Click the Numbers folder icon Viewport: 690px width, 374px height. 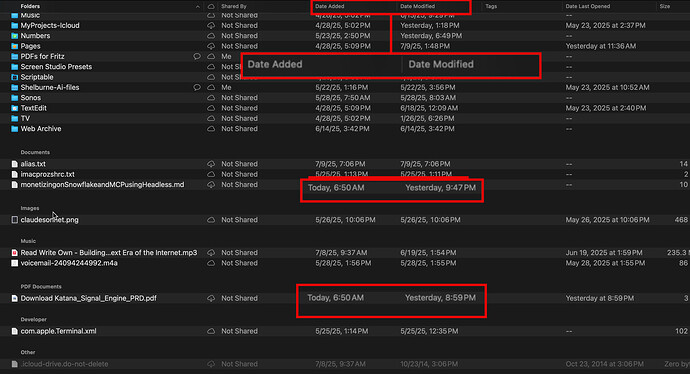pyautogui.click(x=15, y=36)
